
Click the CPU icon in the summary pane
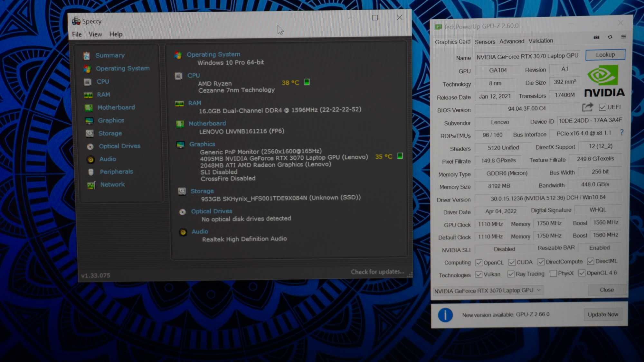[178, 76]
